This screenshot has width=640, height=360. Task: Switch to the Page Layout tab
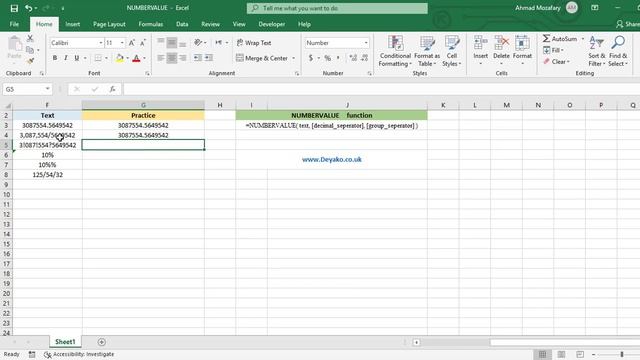109,24
